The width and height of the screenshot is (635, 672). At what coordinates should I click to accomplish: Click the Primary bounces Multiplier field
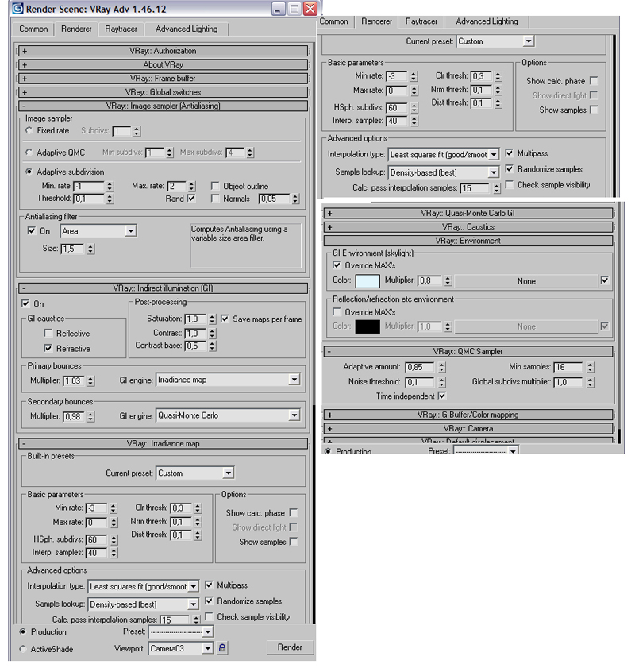[x=75, y=380]
